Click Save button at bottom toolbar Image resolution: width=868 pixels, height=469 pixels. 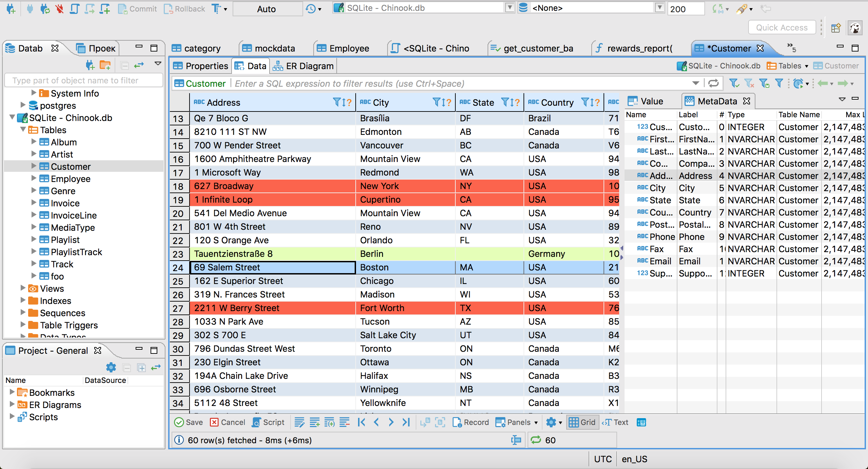click(190, 423)
